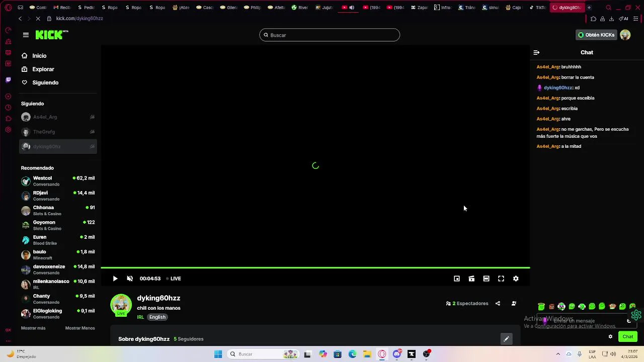Open Explorar in the sidebar

point(38,69)
